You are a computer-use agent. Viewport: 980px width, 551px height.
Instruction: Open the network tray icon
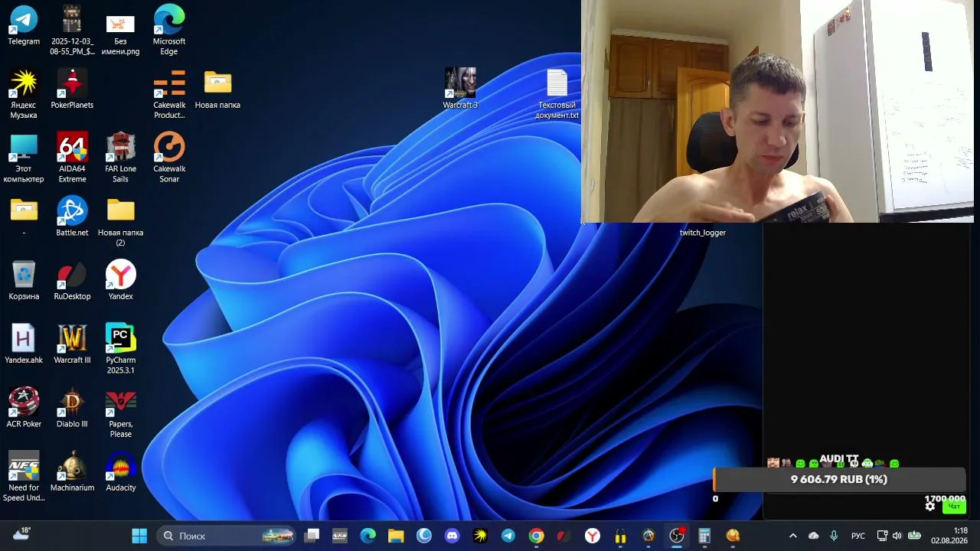point(882,536)
